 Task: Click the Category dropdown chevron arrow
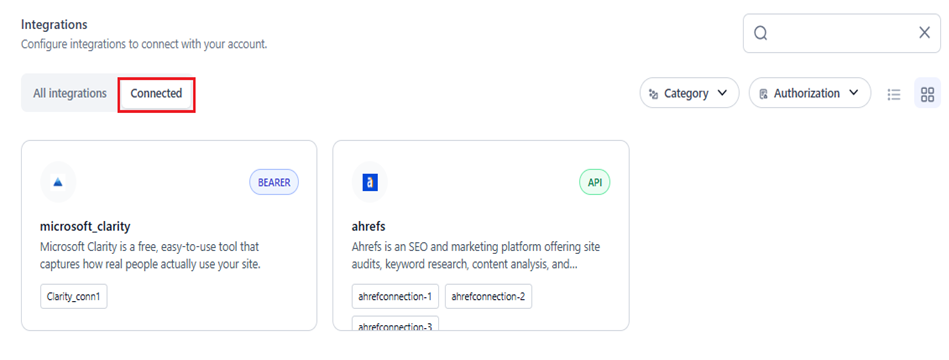click(721, 93)
